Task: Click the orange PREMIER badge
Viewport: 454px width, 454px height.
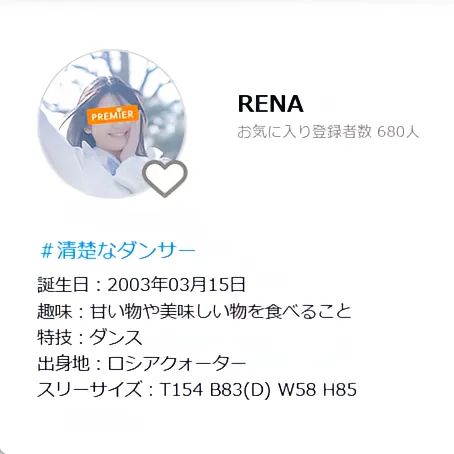Action: [113, 115]
